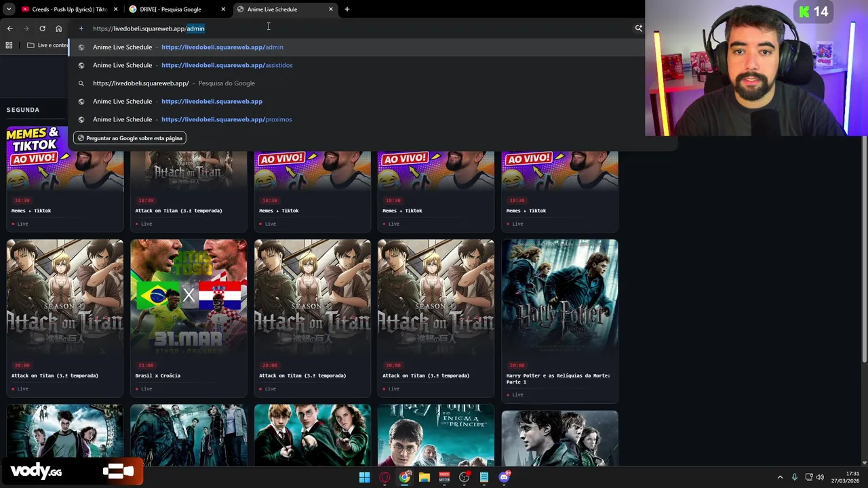868x488 pixels.
Task: Reload the current page
Action: pos(42,28)
